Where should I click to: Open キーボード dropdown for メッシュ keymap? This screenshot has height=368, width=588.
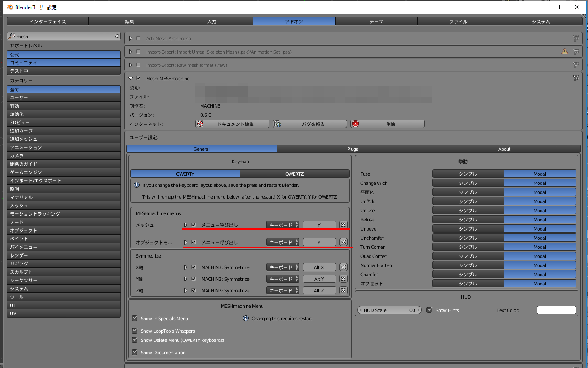tap(283, 225)
